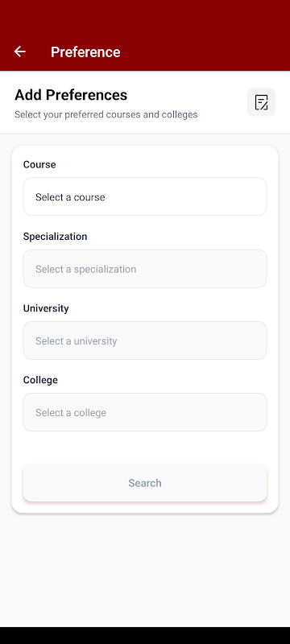Go back using the header arrow
The width and height of the screenshot is (290, 644).
click(x=19, y=52)
